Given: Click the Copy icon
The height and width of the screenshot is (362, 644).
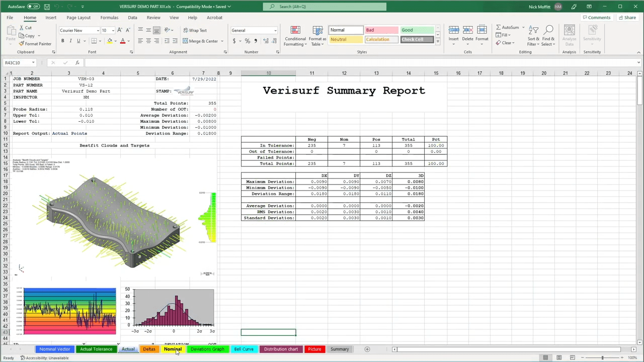Looking at the screenshot, I should tap(22, 36).
